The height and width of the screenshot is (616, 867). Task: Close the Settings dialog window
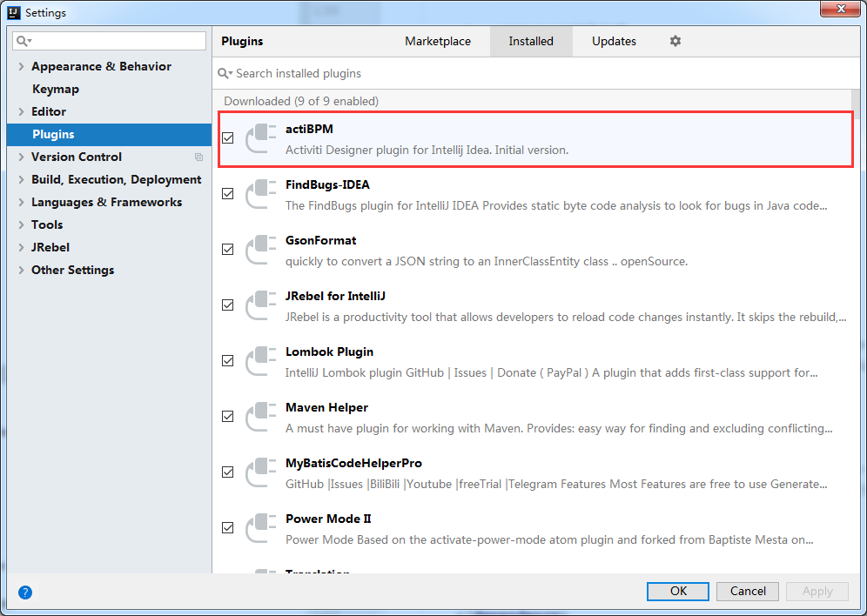tap(841, 9)
